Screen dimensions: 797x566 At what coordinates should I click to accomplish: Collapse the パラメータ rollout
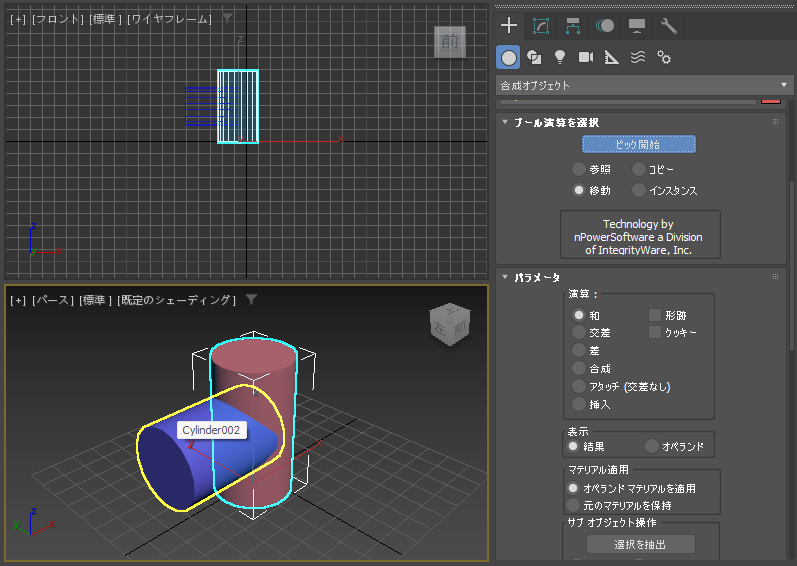pos(505,277)
